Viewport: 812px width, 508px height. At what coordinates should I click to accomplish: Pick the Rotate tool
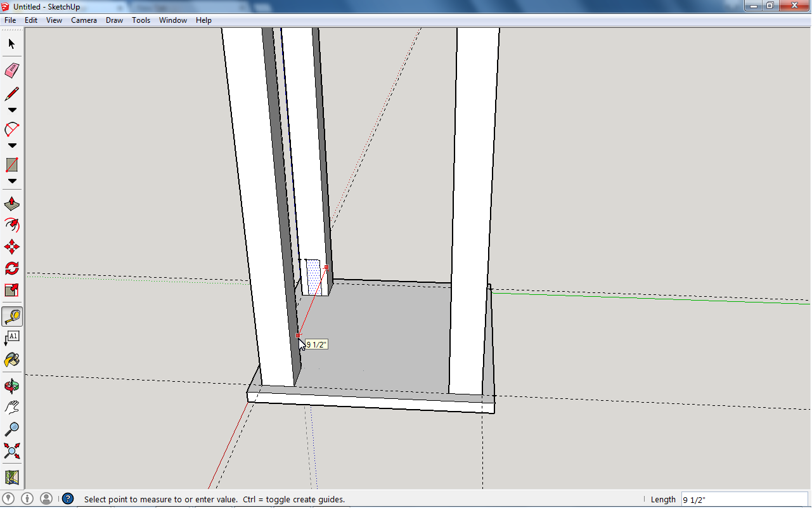(11, 268)
